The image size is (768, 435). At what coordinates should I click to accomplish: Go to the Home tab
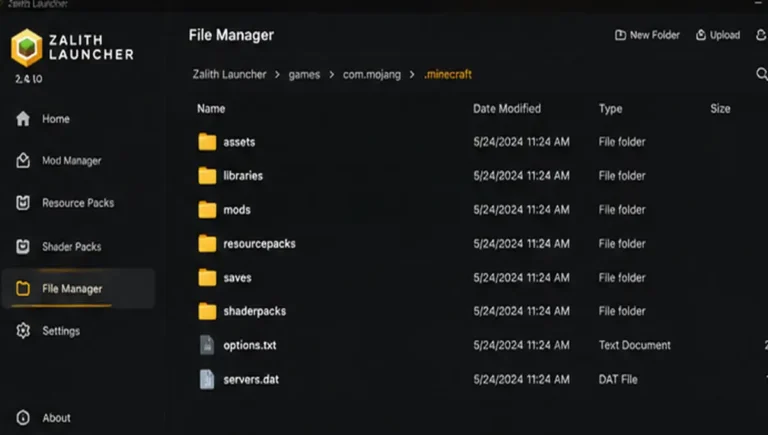coord(56,119)
